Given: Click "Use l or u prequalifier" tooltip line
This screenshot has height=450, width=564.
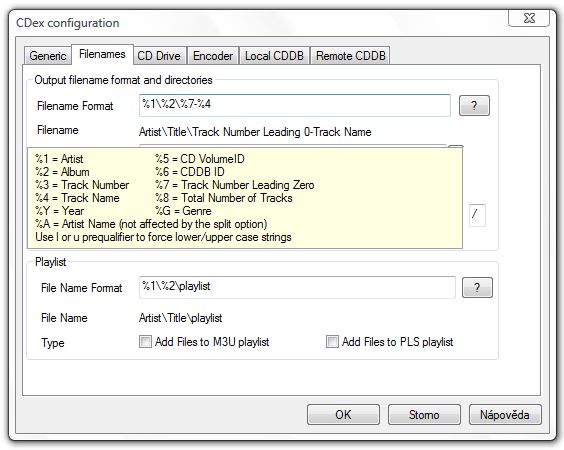Looking at the screenshot, I should 163,237.
